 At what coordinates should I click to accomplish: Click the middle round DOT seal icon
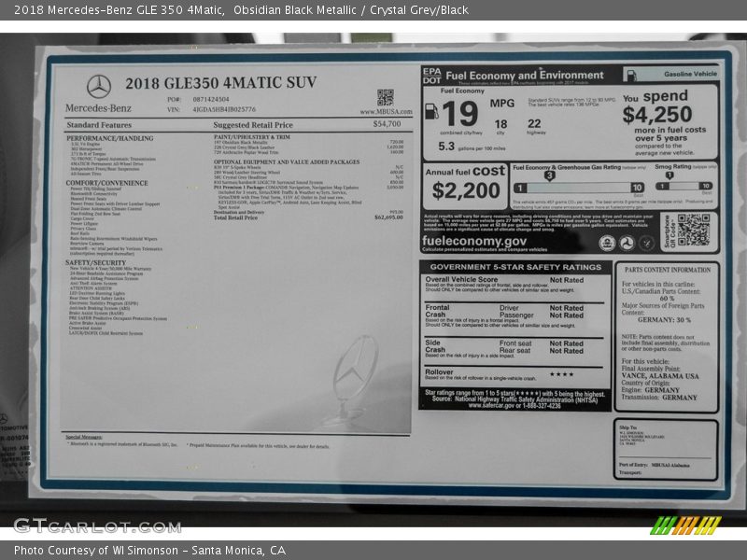(627, 244)
